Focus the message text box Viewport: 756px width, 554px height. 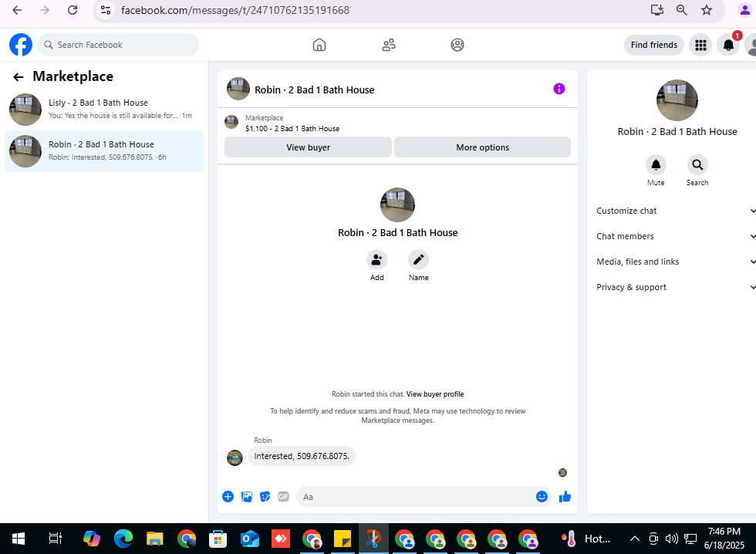pos(415,497)
